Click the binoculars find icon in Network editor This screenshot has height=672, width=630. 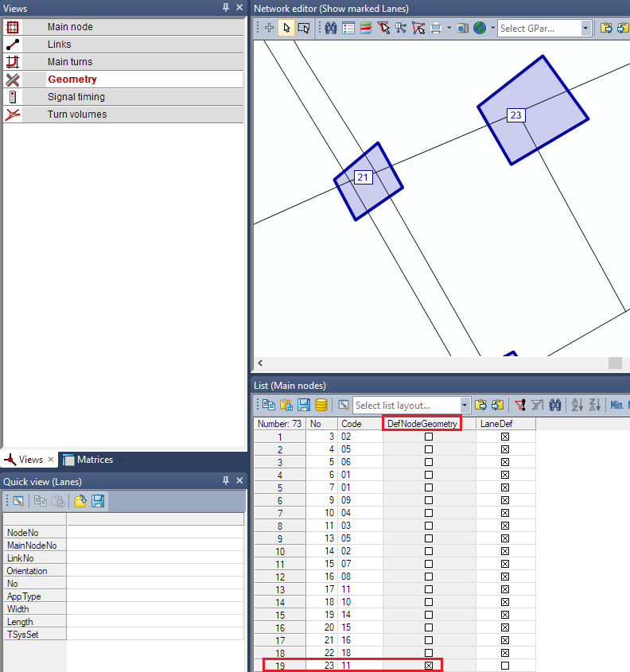point(331,28)
